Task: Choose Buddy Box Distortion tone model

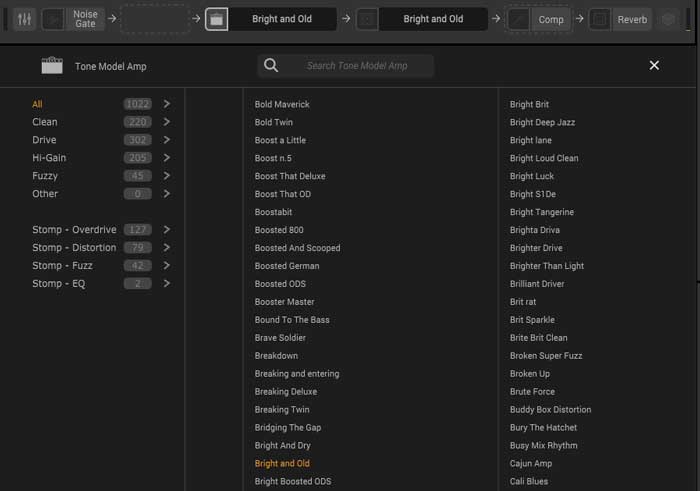Action: coord(550,409)
